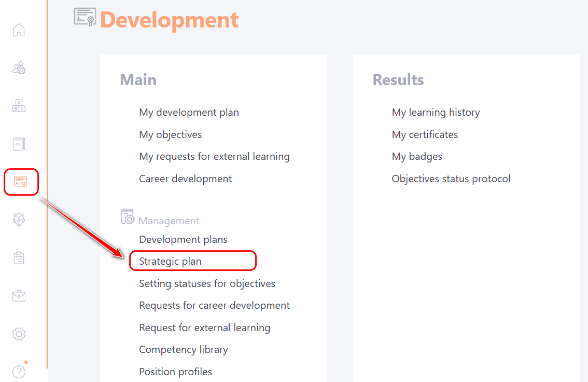View My learning history
The image size is (588, 382).
click(x=436, y=112)
